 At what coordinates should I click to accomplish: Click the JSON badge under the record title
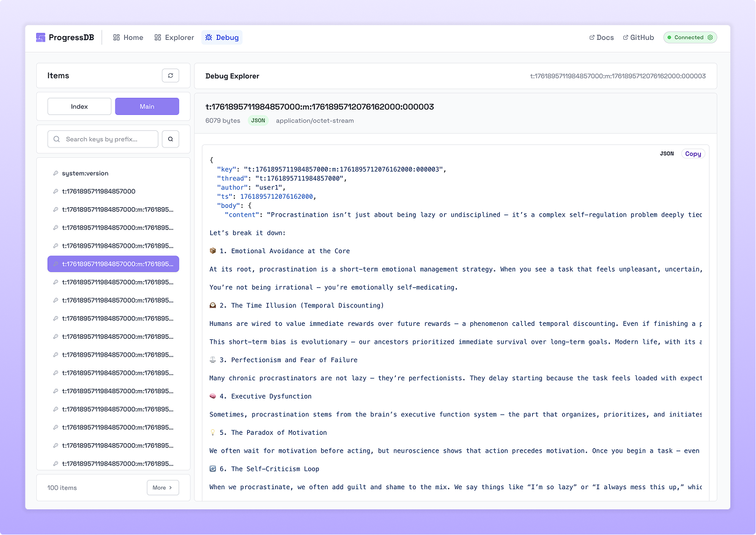pyautogui.click(x=258, y=120)
